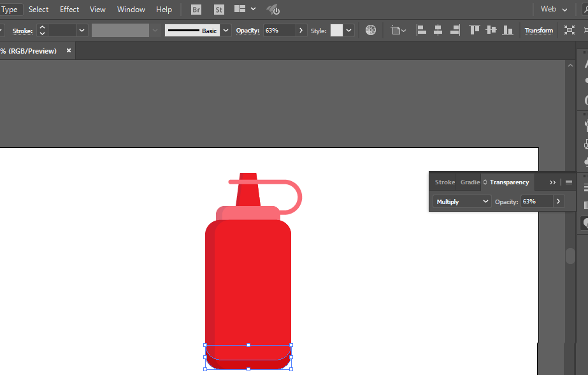Click Horizontal Align Center icon
Image resolution: width=588 pixels, height=375 pixels.
438,30
